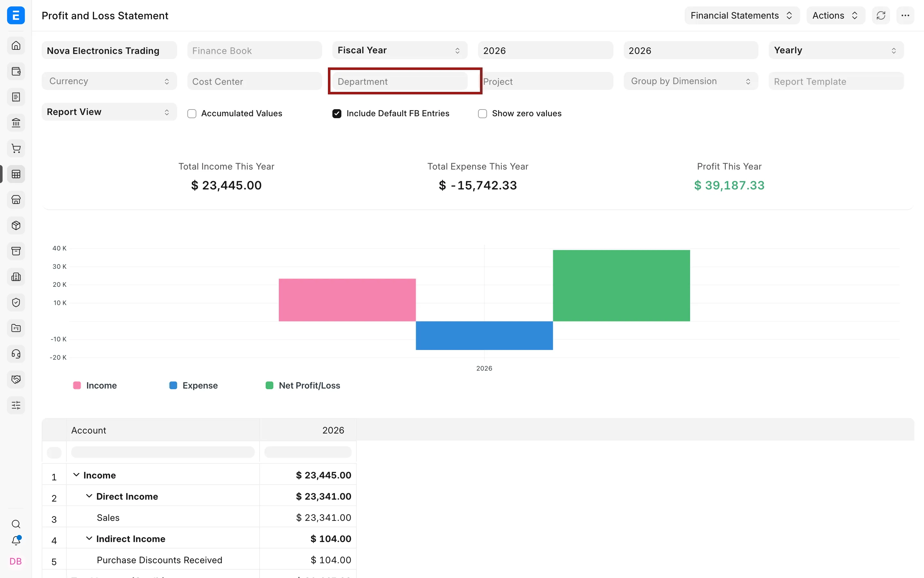Viewport: 924px width, 578px height.
Task: Open the Home sidebar icon
Action: pyautogui.click(x=16, y=46)
